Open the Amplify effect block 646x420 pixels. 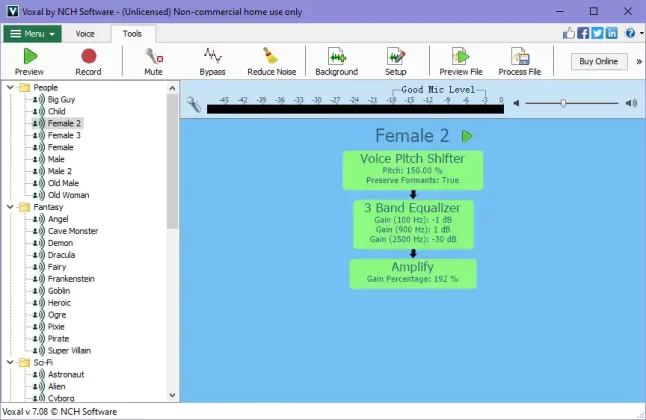click(413, 274)
